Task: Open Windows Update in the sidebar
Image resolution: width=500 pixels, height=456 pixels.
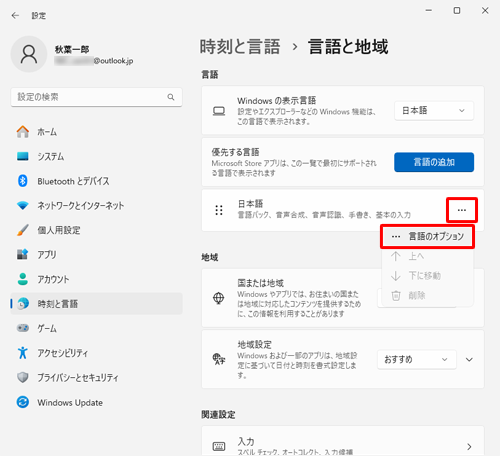Action: (x=97, y=403)
